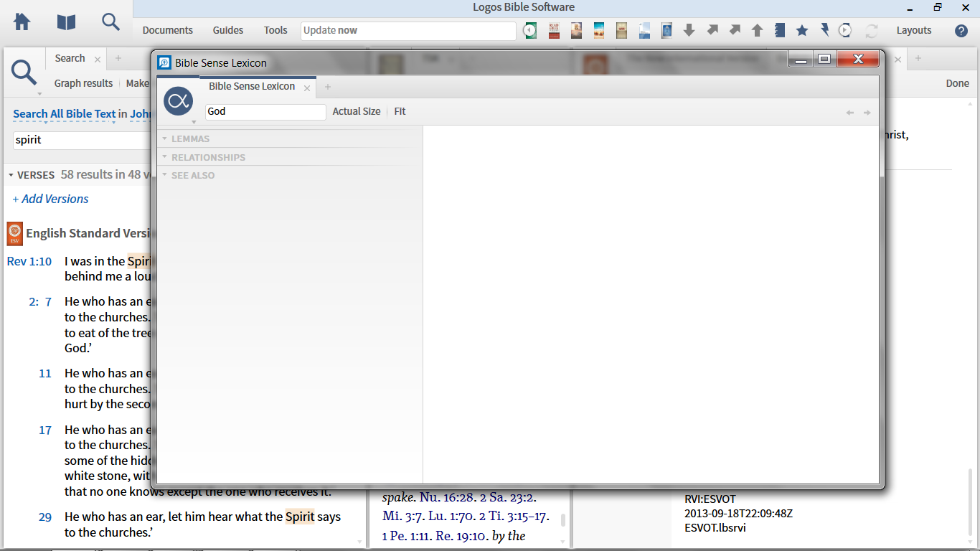980x551 pixels.
Task: Click Actual Size in lexicon toolbar
Action: tap(357, 111)
